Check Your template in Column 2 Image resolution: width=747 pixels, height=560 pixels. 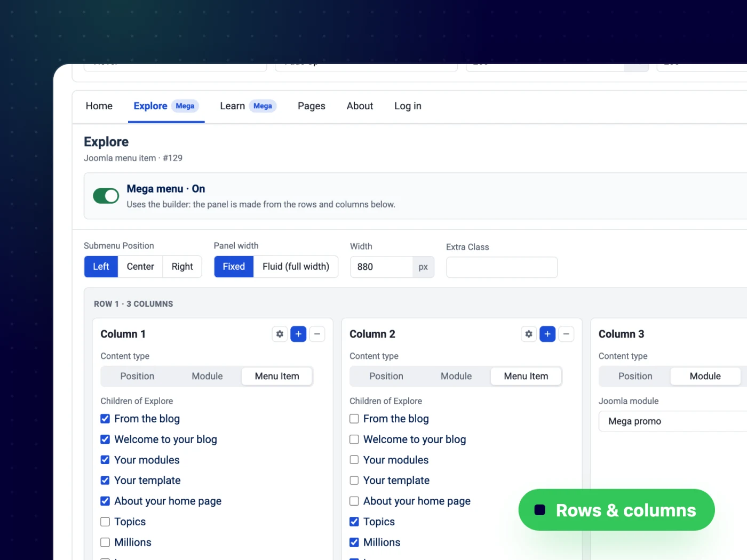pos(354,481)
